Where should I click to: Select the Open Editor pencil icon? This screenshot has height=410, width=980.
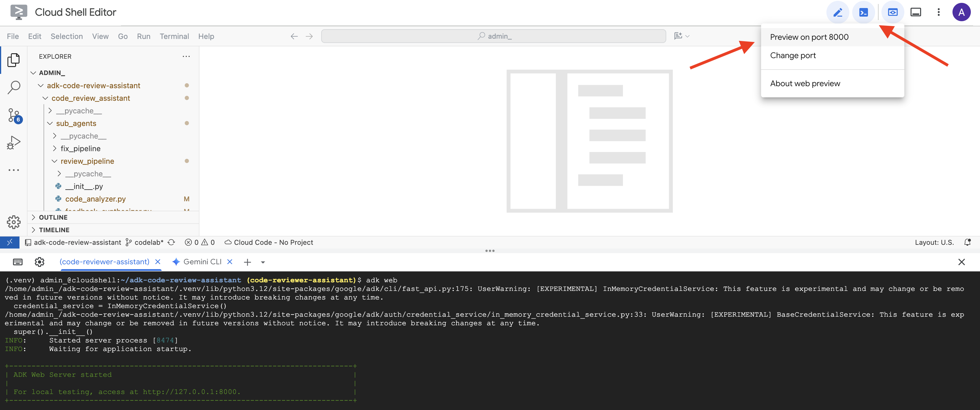pyautogui.click(x=838, y=12)
